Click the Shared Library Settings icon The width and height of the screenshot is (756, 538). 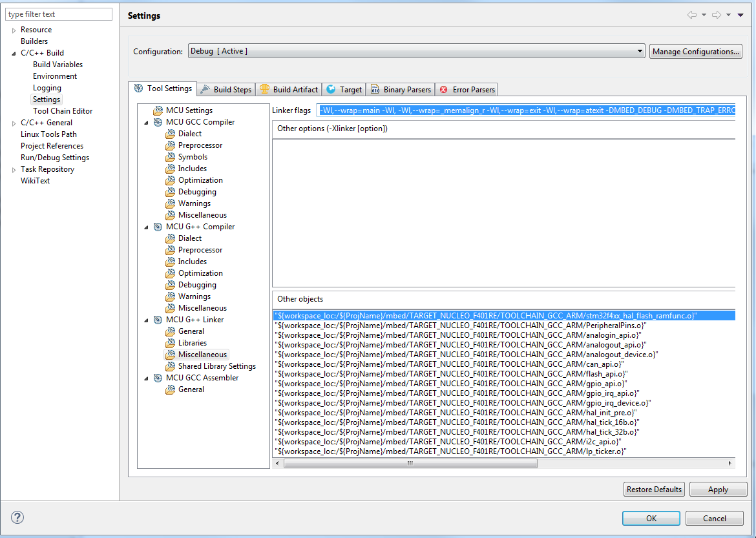pyautogui.click(x=171, y=366)
